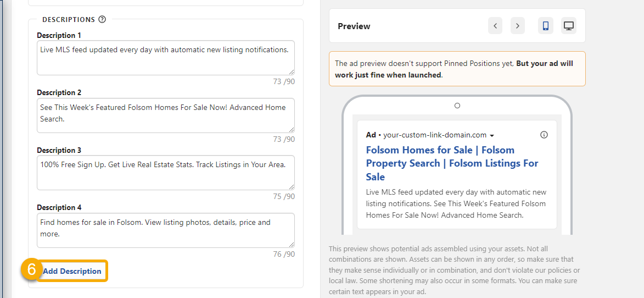Click Description 3's corner resize handle
644x298 pixels.
tap(292, 187)
